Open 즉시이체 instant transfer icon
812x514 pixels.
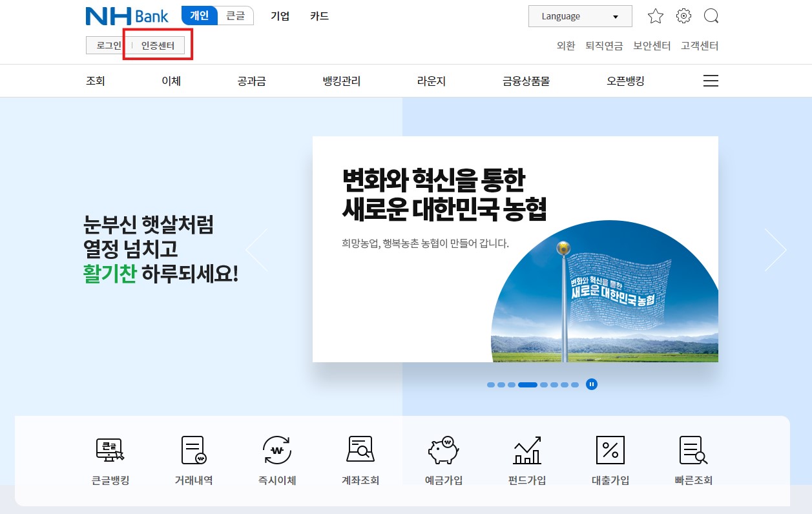coord(276,458)
